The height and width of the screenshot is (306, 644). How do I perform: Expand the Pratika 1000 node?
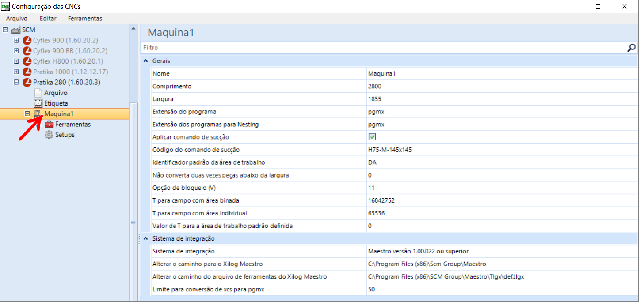(16, 72)
